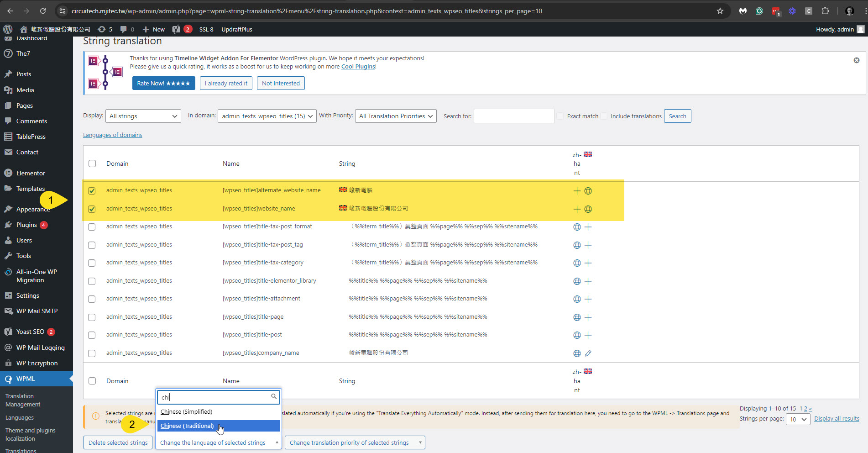This screenshot has height=453, width=868.
Task: Go to page 2 of results
Action: pos(805,408)
